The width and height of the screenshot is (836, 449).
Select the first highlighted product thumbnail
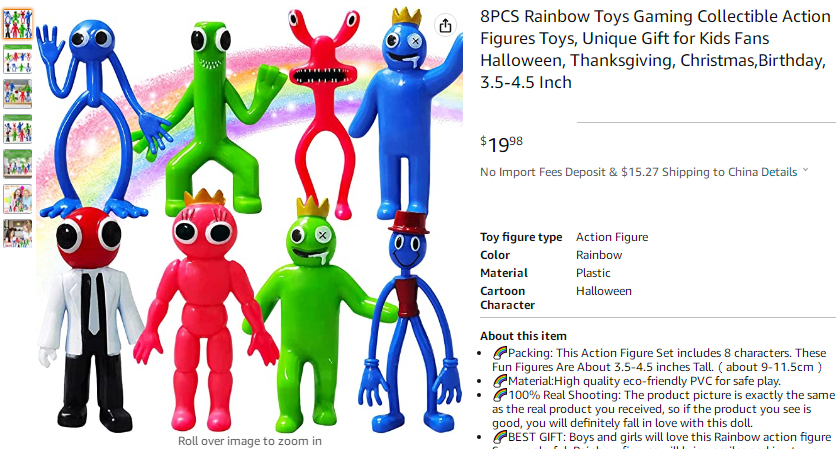click(x=18, y=25)
